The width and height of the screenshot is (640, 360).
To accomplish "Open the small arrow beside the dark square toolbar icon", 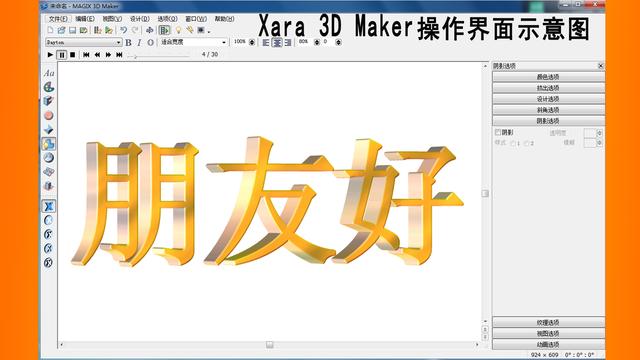I will point(209,31).
